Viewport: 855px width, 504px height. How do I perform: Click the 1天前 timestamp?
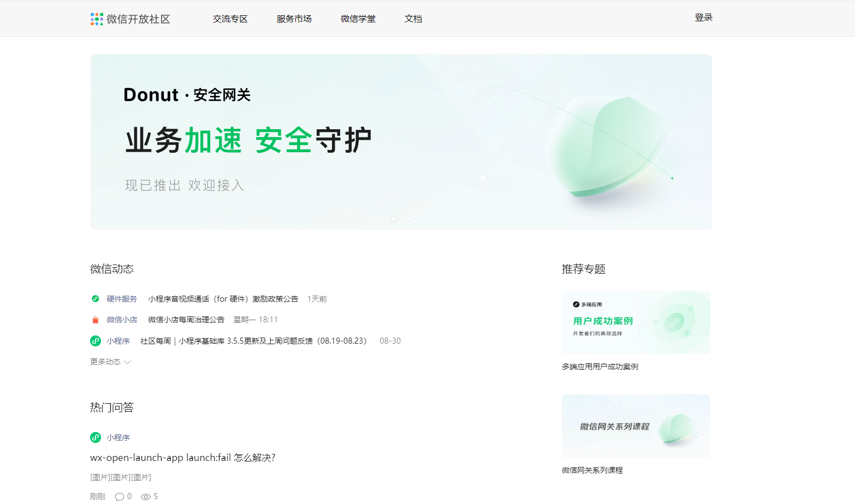tap(317, 299)
